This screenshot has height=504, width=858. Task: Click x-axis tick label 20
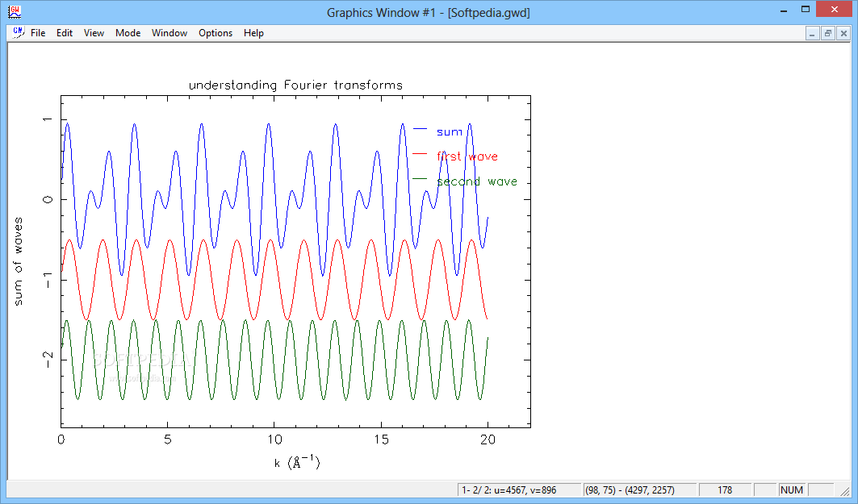tap(488, 439)
